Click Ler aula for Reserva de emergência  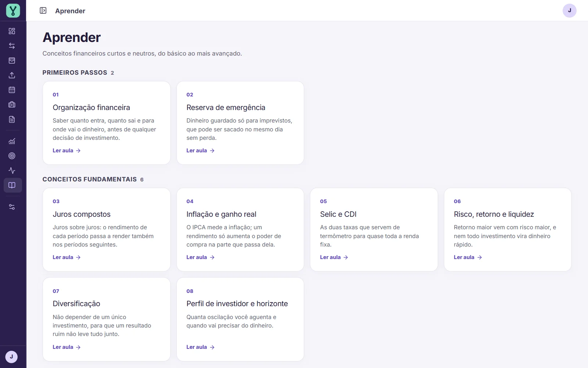[x=200, y=151]
